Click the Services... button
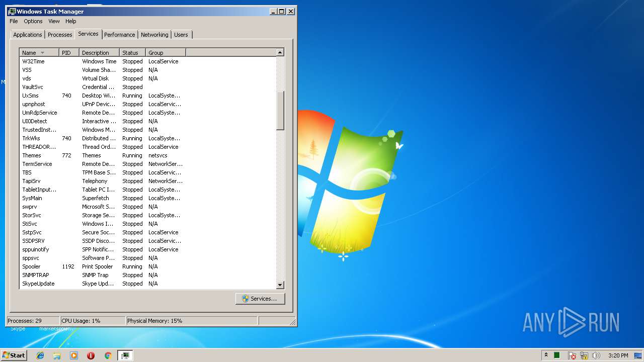The height and width of the screenshot is (362, 644). click(260, 299)
